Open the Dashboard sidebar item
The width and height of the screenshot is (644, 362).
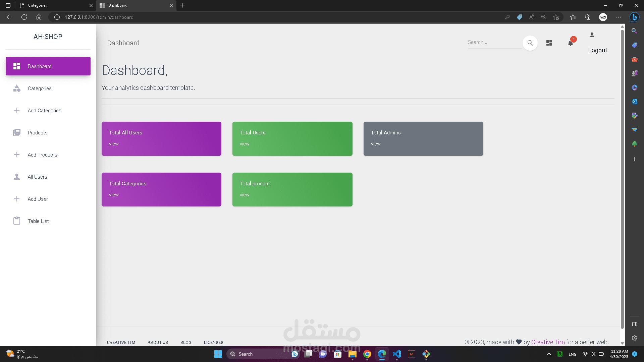(x=48, y=66)
